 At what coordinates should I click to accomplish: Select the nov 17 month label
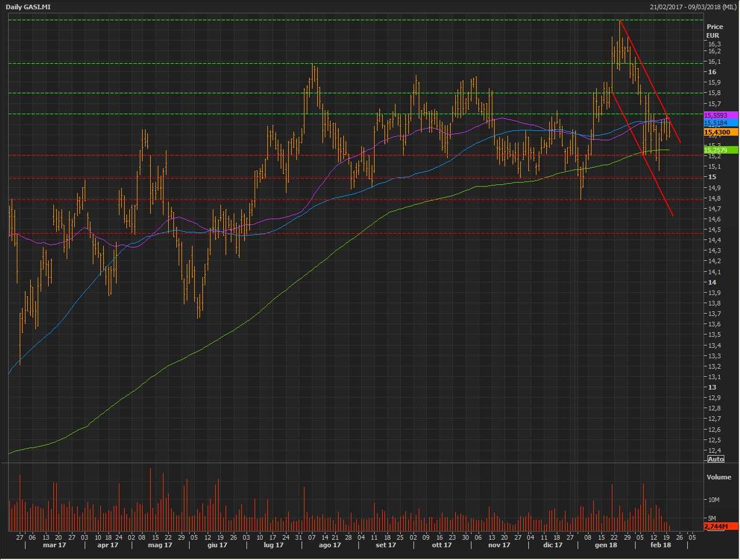click(x=499, y=545)
